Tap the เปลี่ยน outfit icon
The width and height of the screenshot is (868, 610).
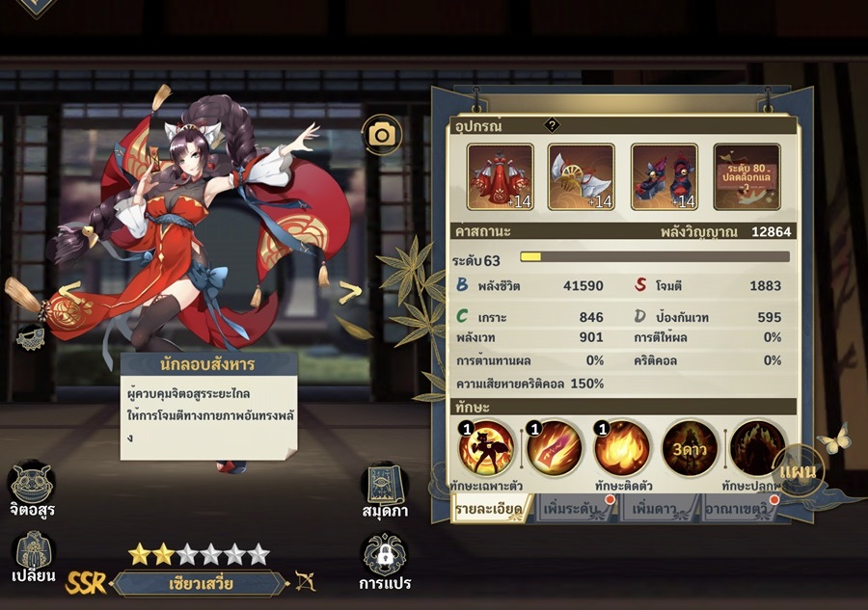[33, 558]
